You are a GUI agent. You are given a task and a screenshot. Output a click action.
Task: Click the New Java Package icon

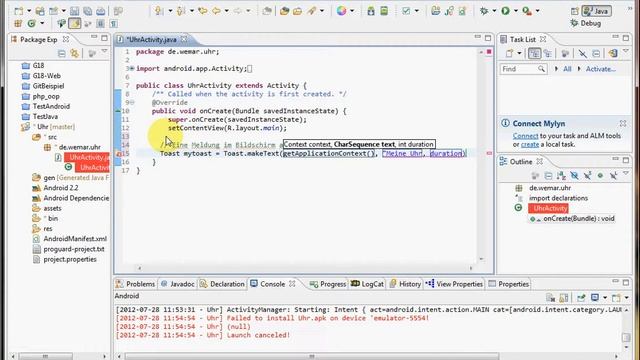pos(18,24)
